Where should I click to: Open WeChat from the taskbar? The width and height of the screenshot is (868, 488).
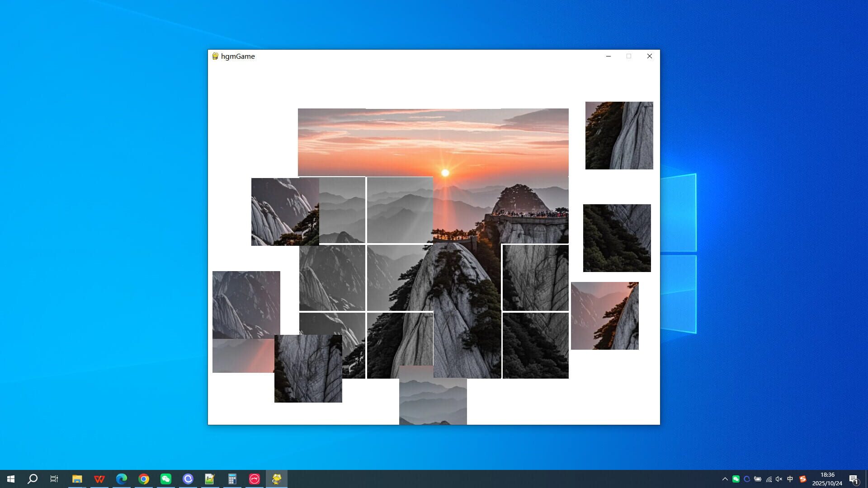click(166, 479)
